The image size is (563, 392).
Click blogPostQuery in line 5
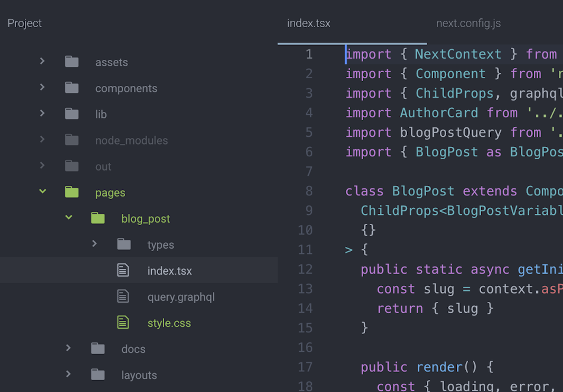pyautogui.click(x=450, y=133)
